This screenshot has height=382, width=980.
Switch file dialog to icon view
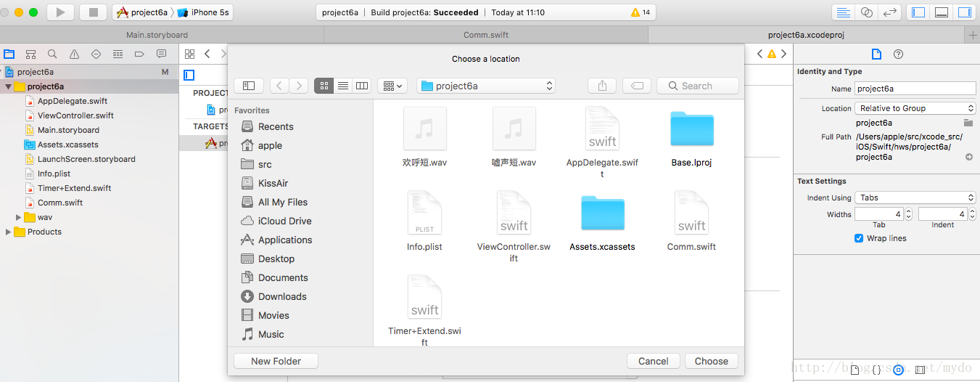click(x=324, y=86)
